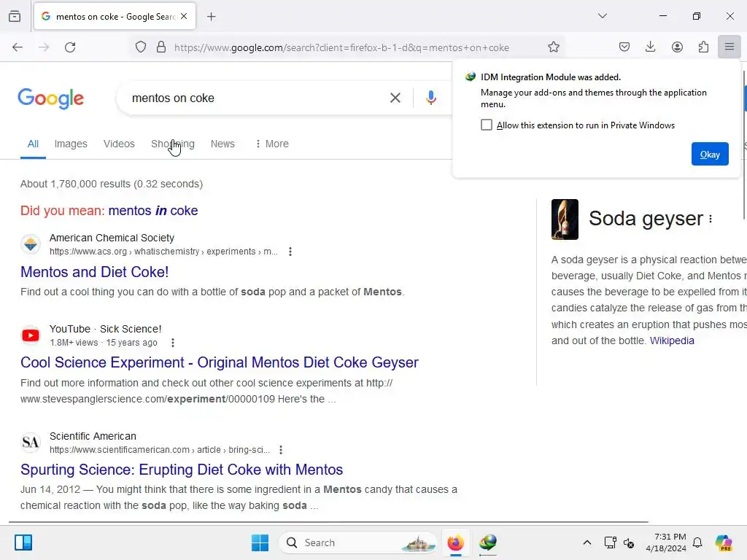Select the mentos on coke browser tab
Image resolution: width=747 pixels, height=560 pixels.
point(115,17)
